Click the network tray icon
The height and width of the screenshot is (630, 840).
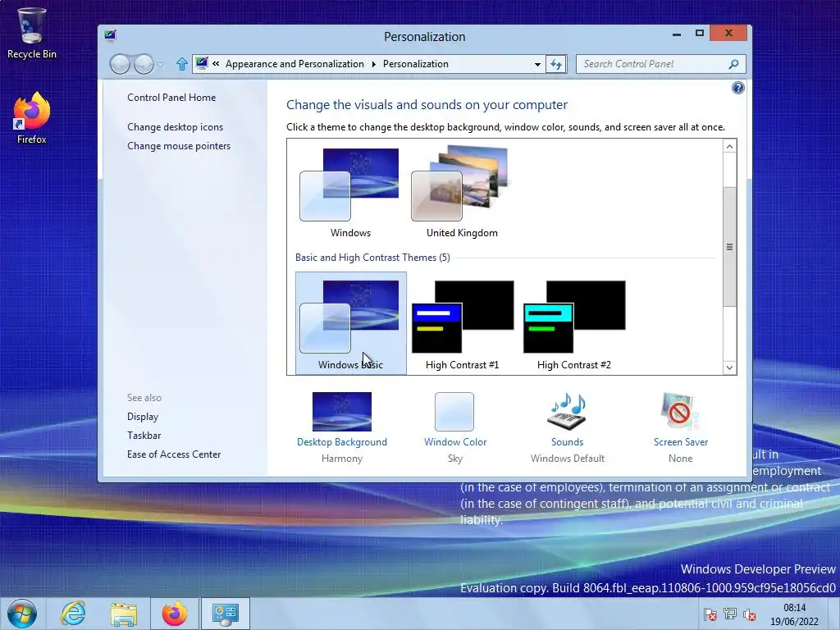click(x=729, y=614)
